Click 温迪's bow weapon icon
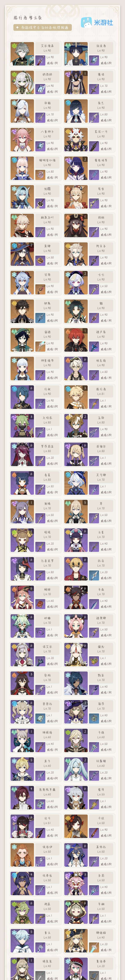 (x=40, y=346)
